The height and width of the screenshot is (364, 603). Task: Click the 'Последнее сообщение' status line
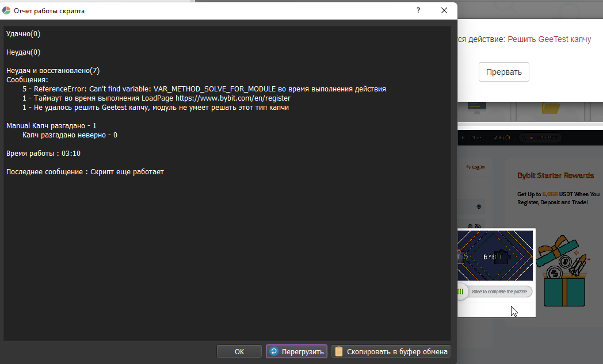[85, 172]
